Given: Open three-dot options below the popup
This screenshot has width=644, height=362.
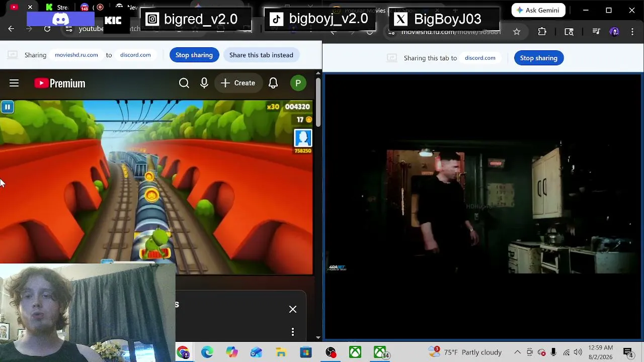Looking at the screenshot, I should (293, 332).
